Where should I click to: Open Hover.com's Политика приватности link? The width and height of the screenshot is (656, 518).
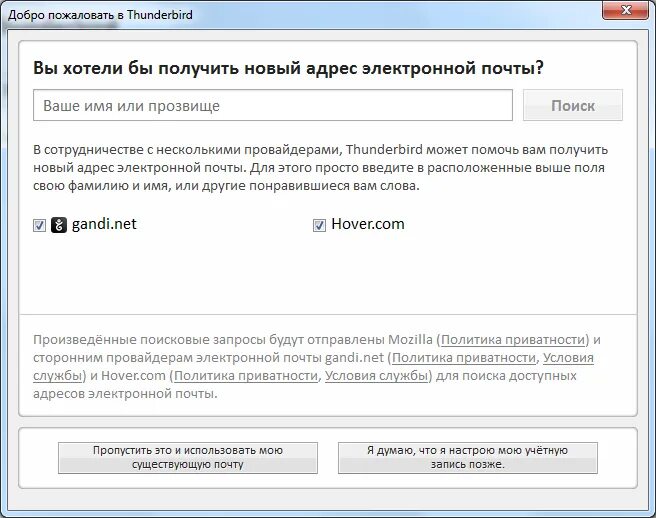click(x=246, y=376)
